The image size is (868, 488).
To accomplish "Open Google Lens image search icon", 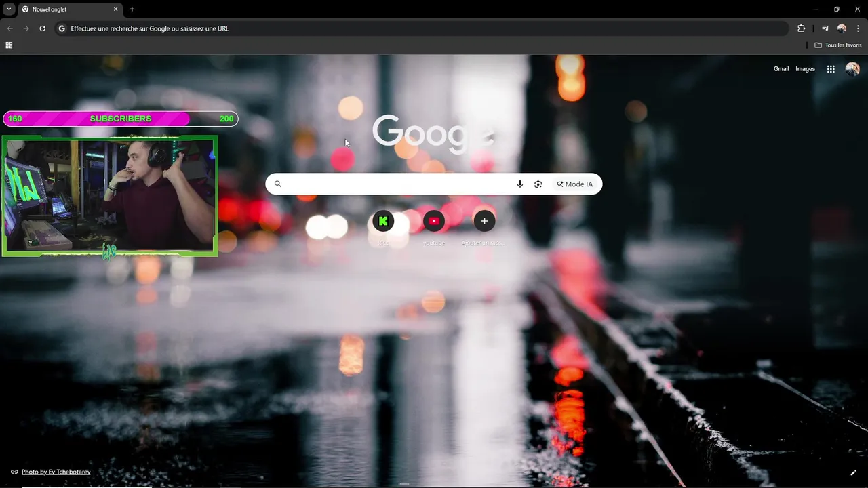I will (x=538, y=184).
